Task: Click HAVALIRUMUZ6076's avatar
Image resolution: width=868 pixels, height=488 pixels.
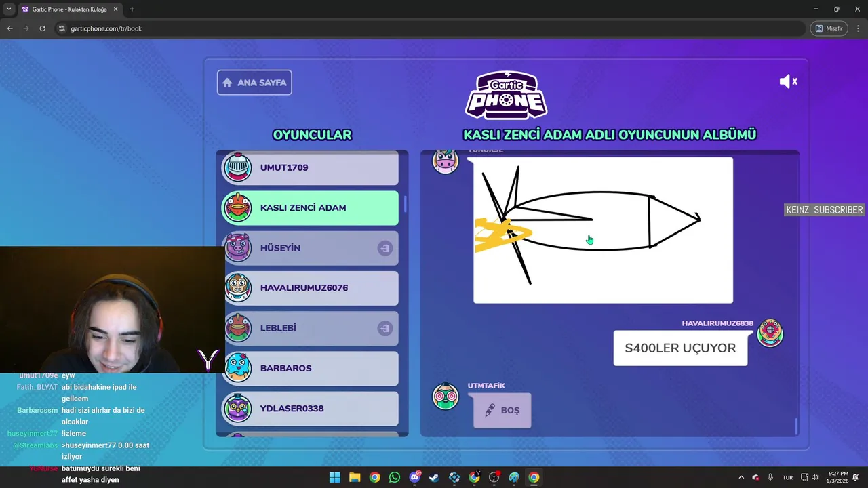Action: point(238,288)
